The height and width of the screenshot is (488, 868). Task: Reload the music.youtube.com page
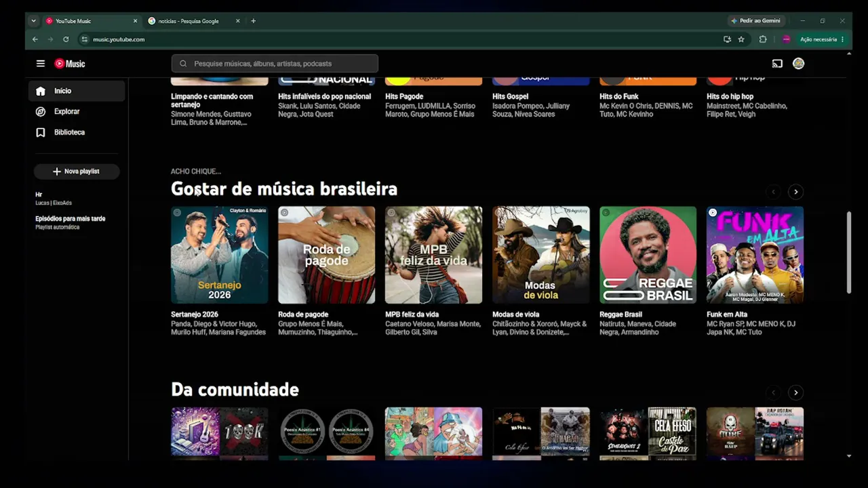point(66,39)
